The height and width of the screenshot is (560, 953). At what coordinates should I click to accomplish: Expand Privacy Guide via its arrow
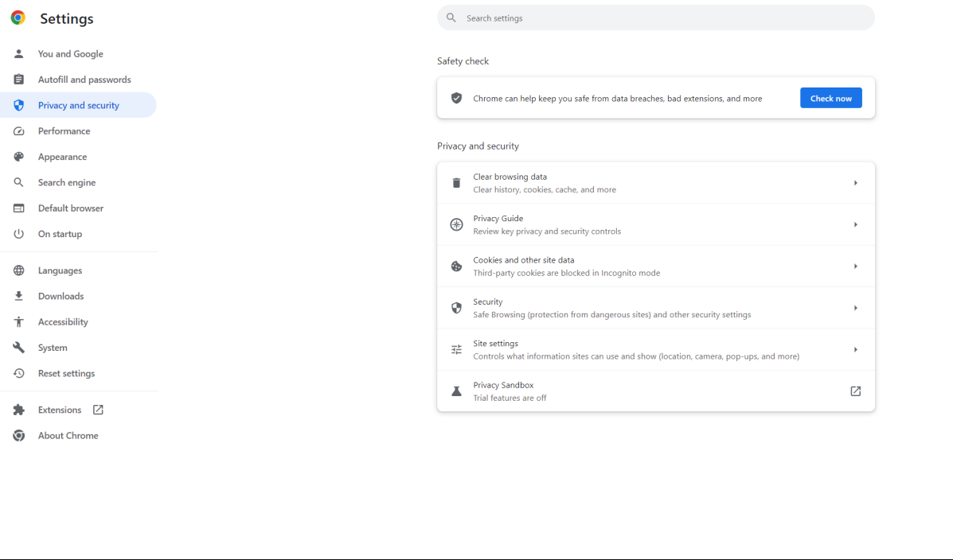[x=855, y=225]
